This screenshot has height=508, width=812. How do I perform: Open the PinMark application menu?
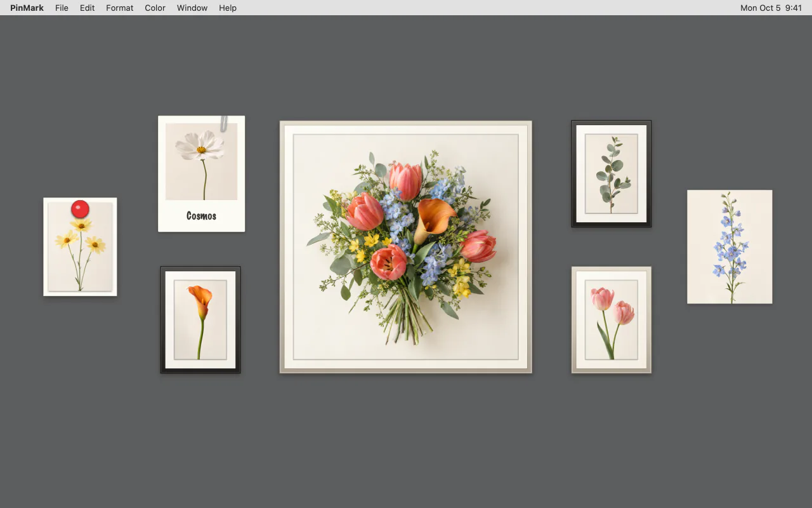point(27,8)
